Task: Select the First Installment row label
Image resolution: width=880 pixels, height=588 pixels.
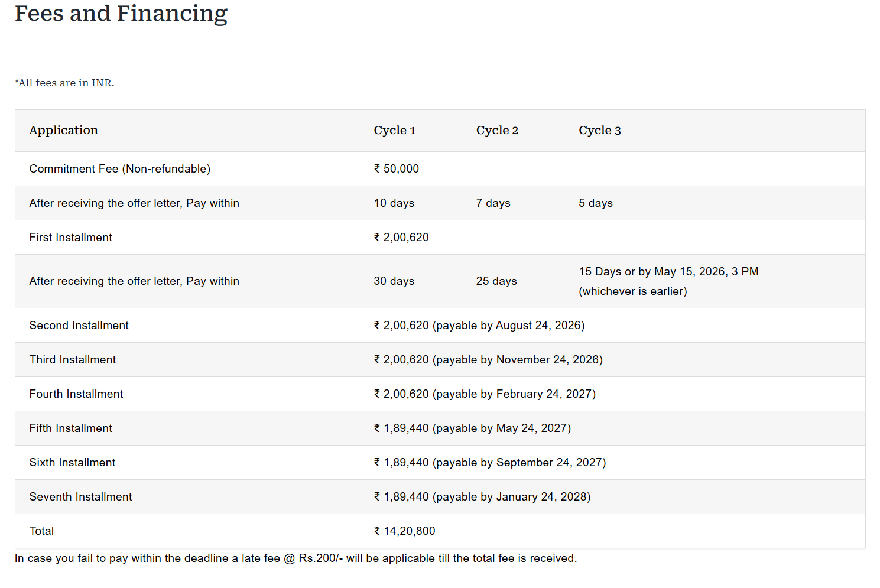Action: 71,238
